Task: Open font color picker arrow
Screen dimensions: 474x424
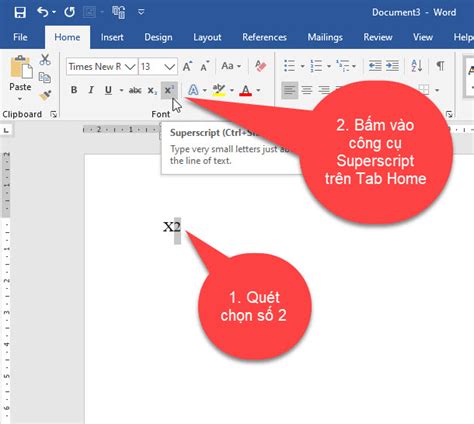Action: click(258, 90)
